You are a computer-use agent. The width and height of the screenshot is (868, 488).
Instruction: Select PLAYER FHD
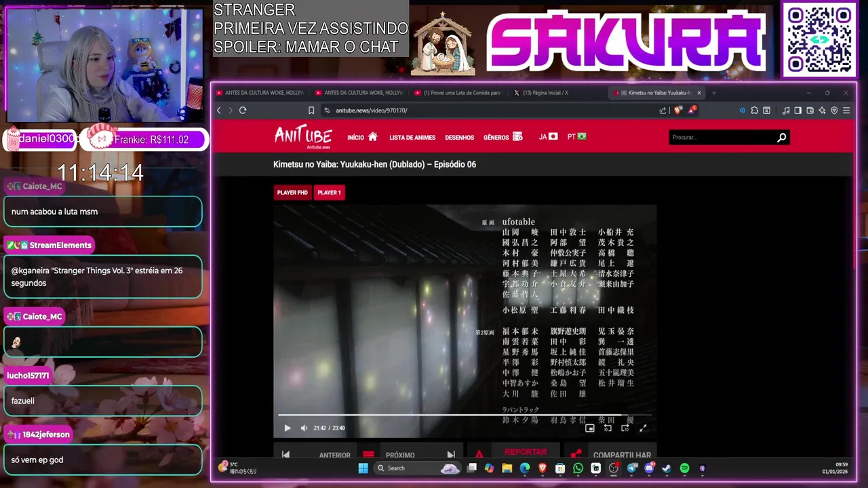292,192
